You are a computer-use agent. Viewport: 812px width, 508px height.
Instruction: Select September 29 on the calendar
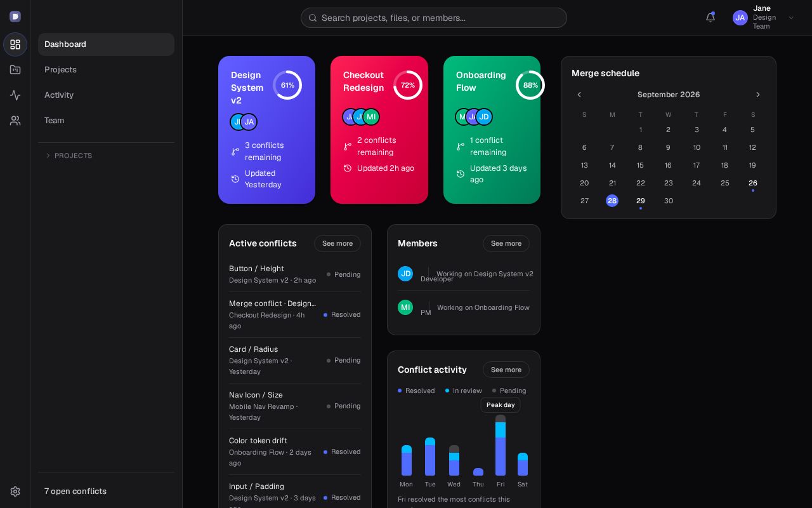click(641, 201)
